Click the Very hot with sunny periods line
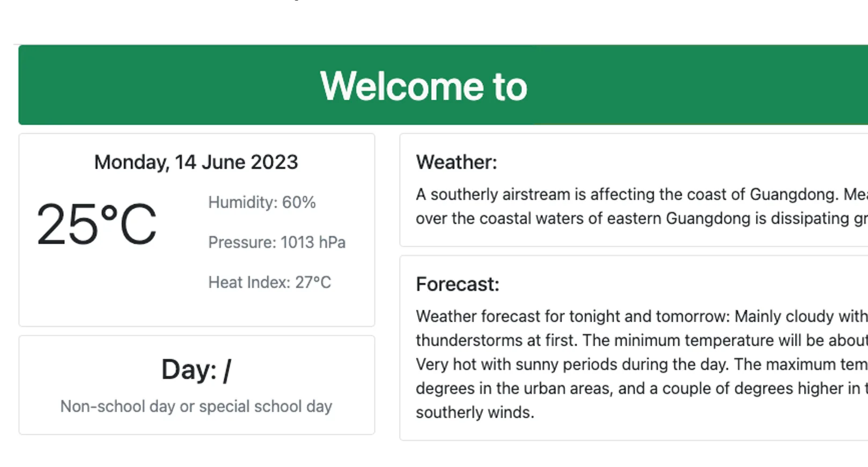868x467 pixels. coord(642,364)
